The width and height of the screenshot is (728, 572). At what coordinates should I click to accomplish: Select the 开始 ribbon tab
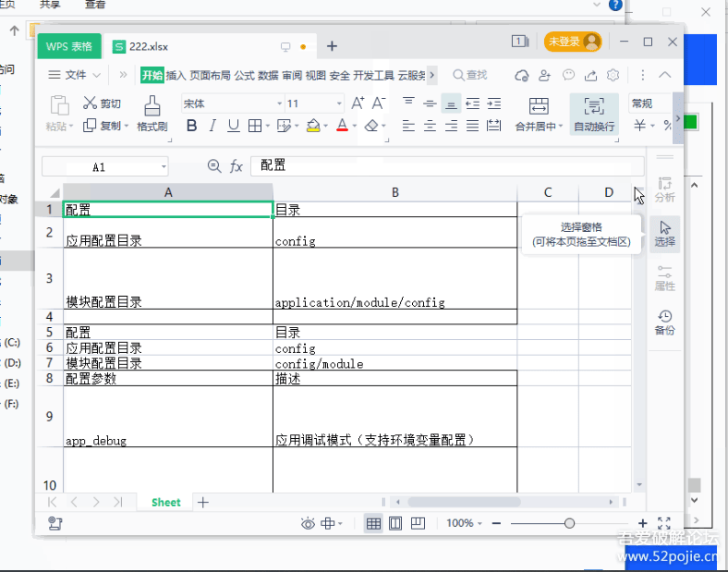coord(152,75)
